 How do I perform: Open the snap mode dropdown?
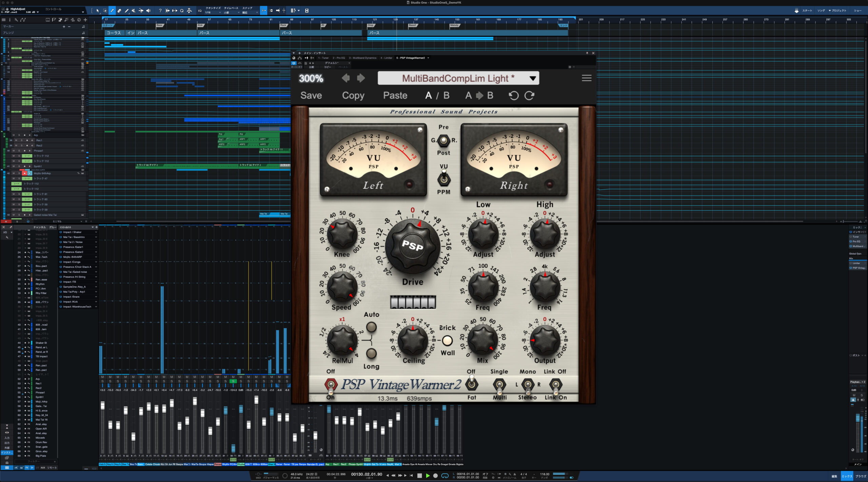pos(250,13)
